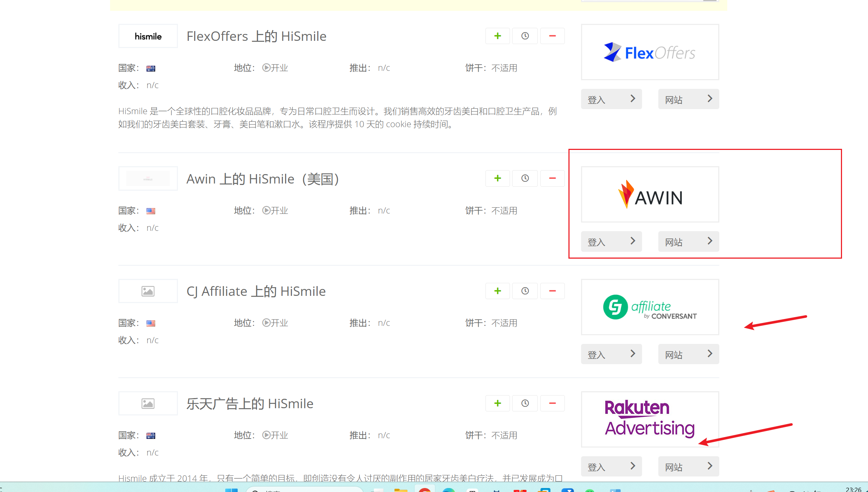This screenshot has width=868, height=492.
Task: Click 登入 button under AWIN logo
Action: tap(611, 241)
